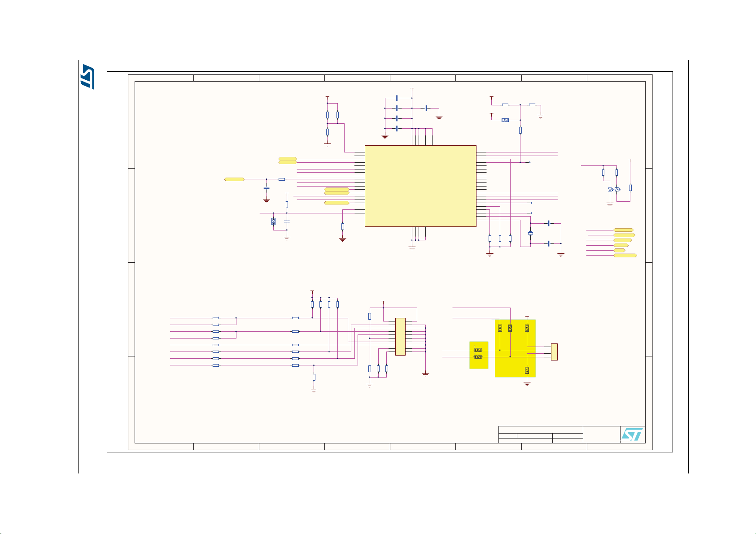Select the crystal symbol between the two capacitors

pos(530,234)
